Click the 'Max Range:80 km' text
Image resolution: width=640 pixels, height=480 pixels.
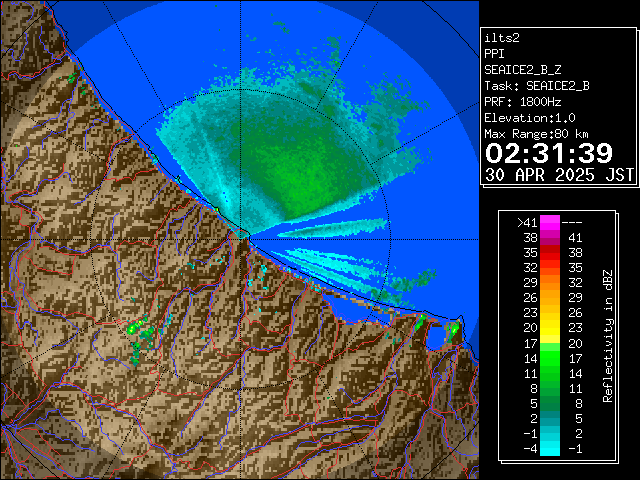536,134
